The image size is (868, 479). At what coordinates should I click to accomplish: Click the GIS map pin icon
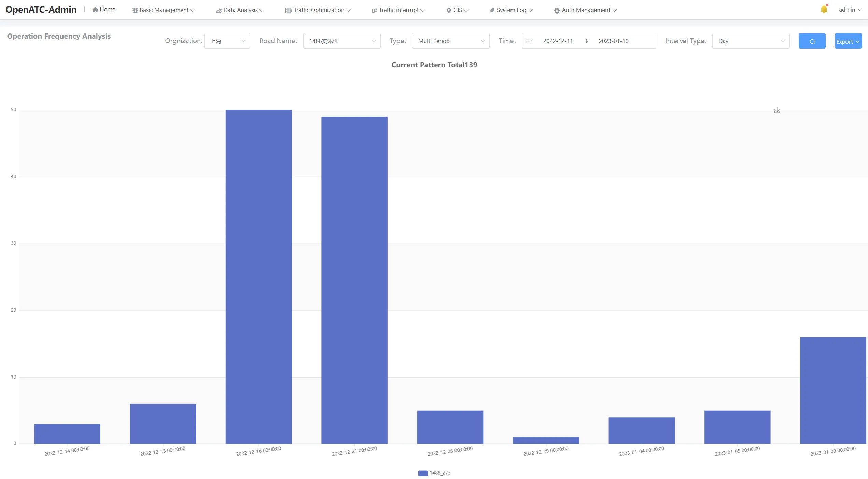(x=449, y=10)
